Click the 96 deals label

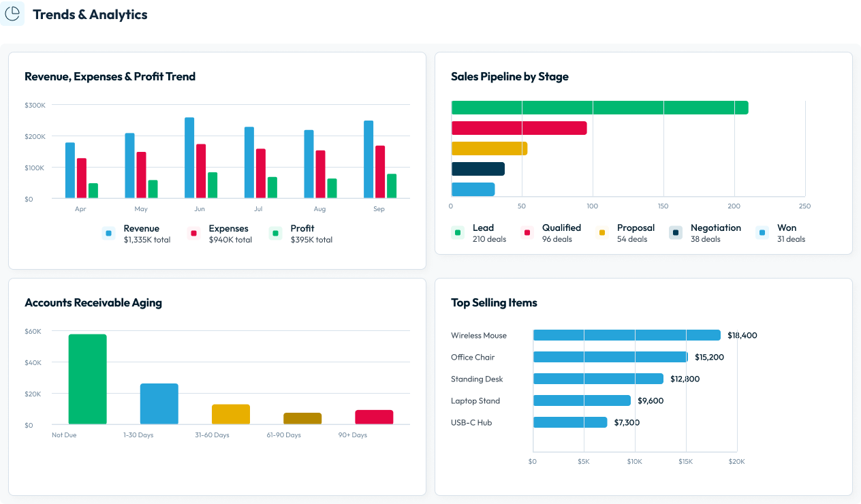(x=557, y=239)
